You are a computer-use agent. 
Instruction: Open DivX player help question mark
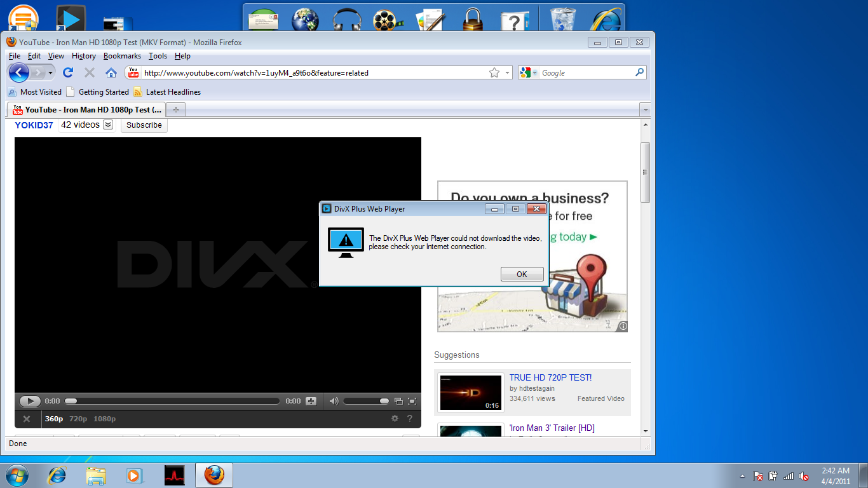(x=410, y=419)
